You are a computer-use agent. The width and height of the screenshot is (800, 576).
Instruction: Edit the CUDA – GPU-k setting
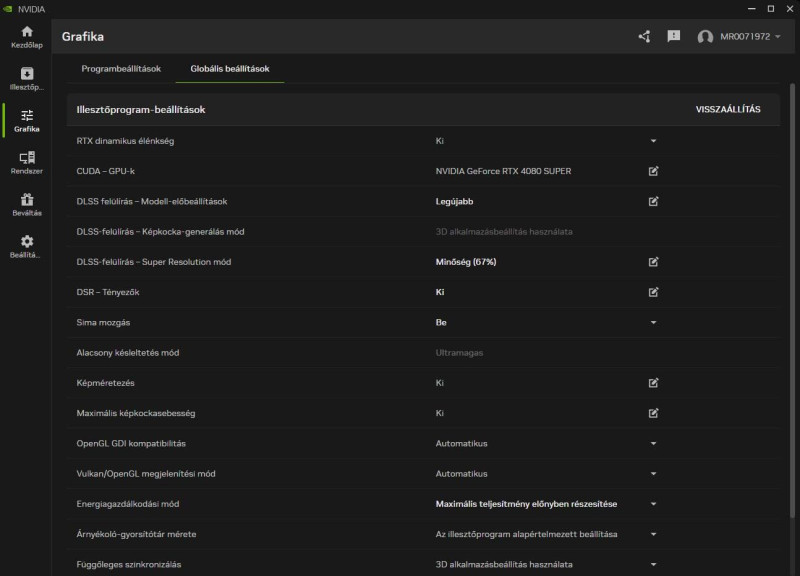tap(653, 171)
